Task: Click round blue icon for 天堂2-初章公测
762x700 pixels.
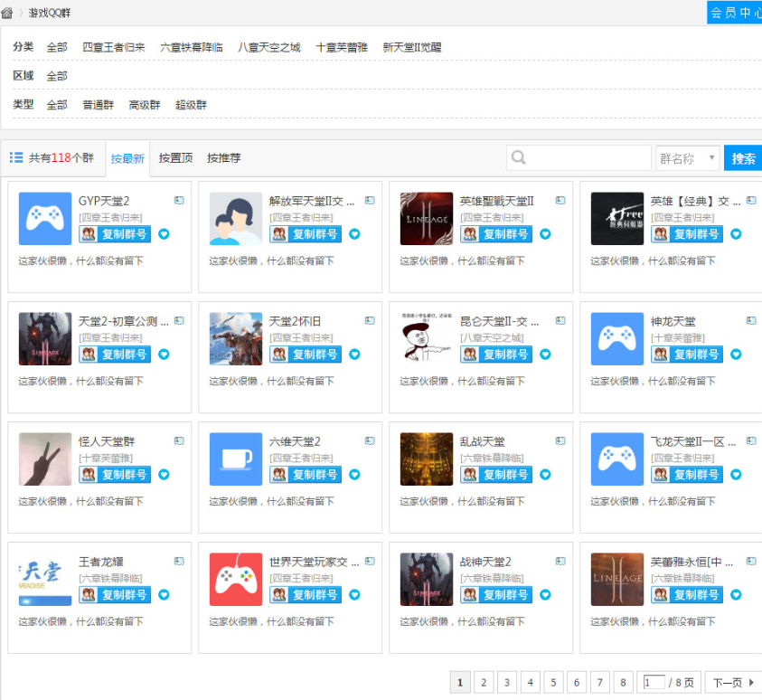Action: (x=165, y=355)
